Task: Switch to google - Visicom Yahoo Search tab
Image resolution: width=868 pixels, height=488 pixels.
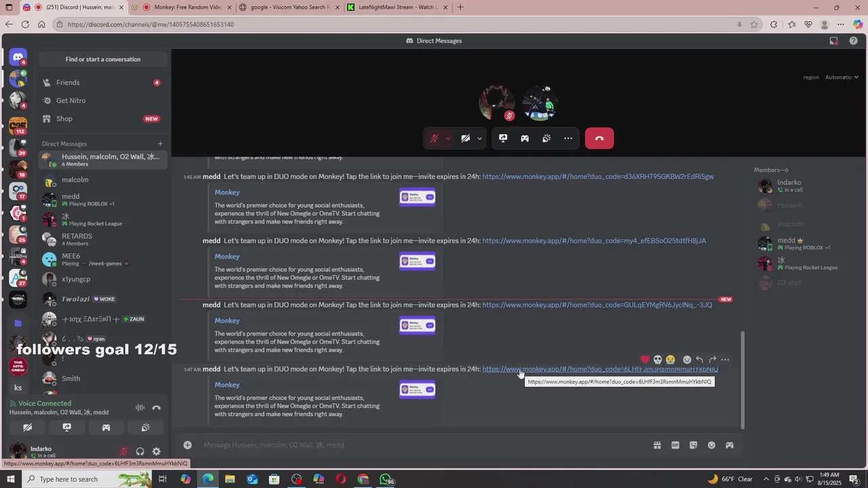Action: 288,7
